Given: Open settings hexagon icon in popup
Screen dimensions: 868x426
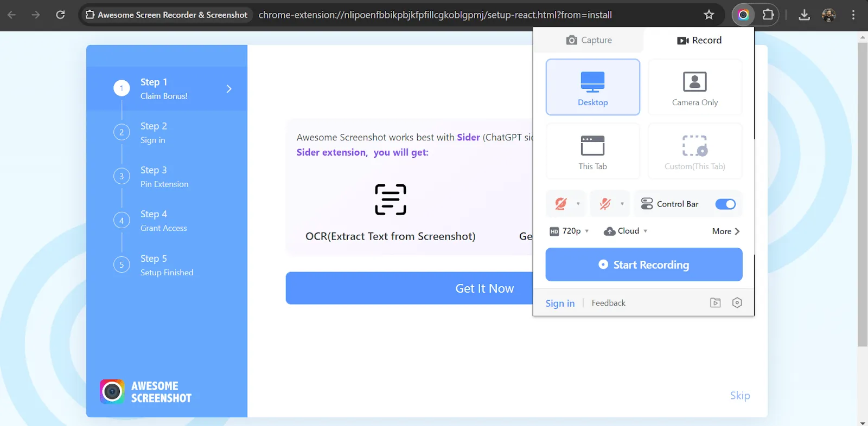Looking at the screenshot, I should [x=737, y=303].
